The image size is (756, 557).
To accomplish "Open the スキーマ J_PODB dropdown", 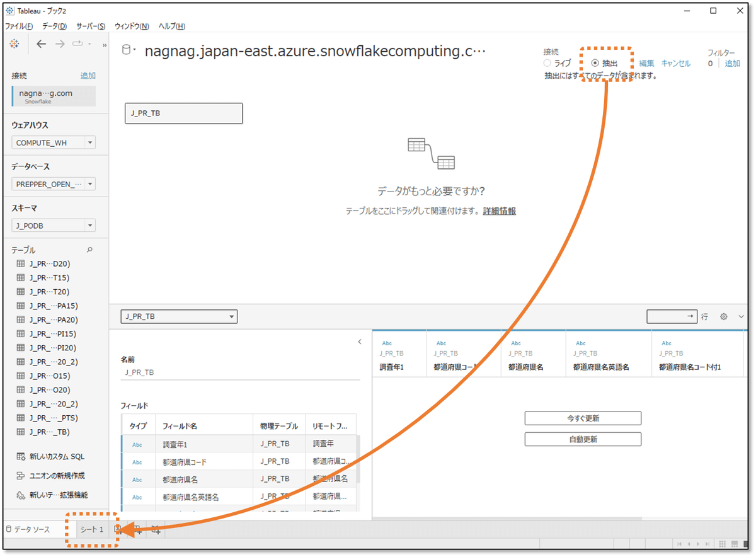I will [54, 226].
